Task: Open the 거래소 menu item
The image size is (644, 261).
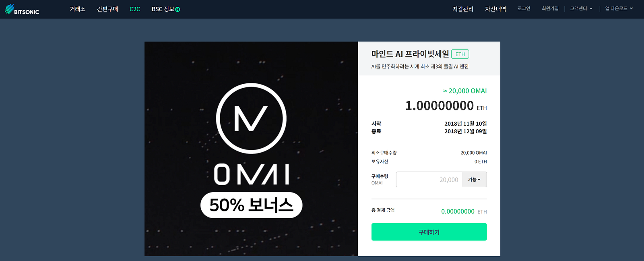Action: tap(78, 9)
